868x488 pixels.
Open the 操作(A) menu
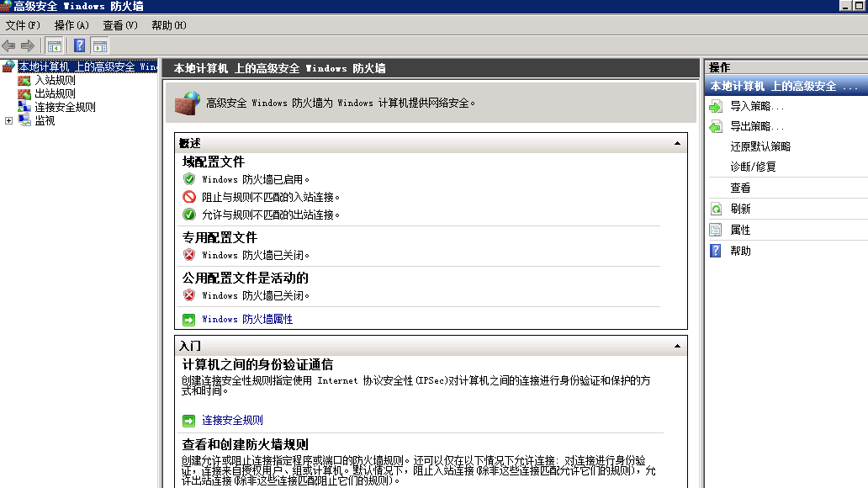(x=71, y=25)
